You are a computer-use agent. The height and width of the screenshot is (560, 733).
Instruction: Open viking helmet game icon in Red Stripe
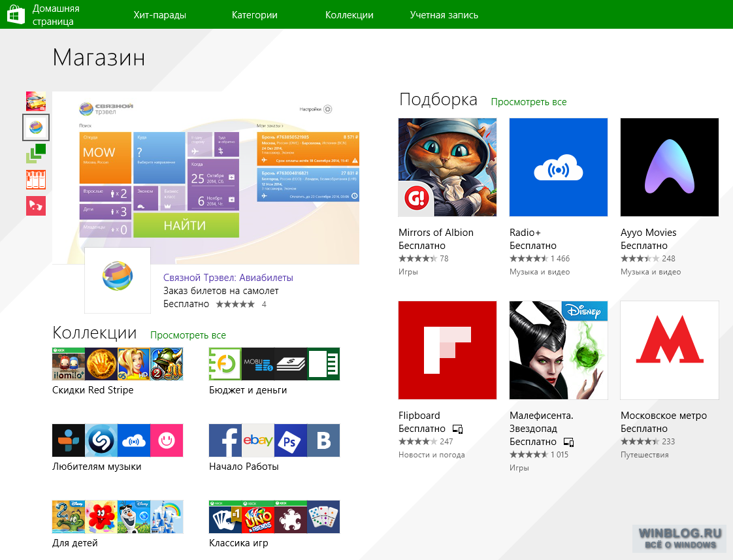167,364
